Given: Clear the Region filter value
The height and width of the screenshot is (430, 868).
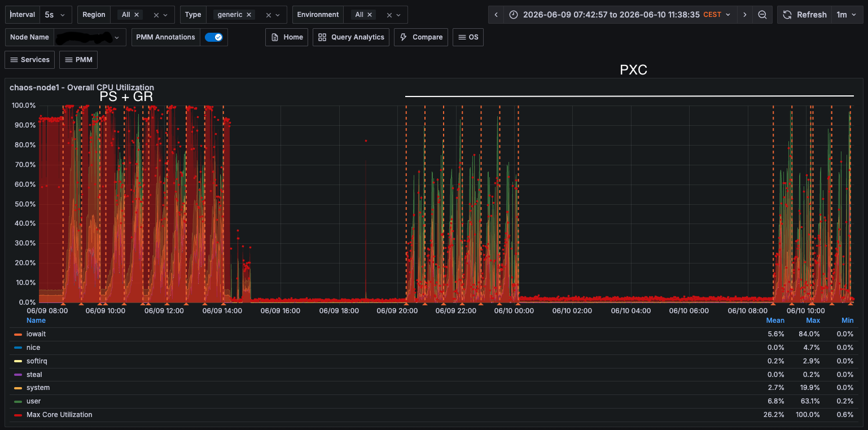Looking at the screenshot, I should tap(156, 15).
